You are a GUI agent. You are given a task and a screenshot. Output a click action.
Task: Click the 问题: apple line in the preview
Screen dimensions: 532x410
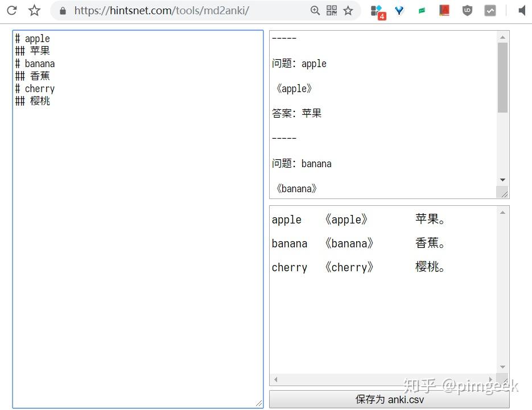click(x=299, y=64)
